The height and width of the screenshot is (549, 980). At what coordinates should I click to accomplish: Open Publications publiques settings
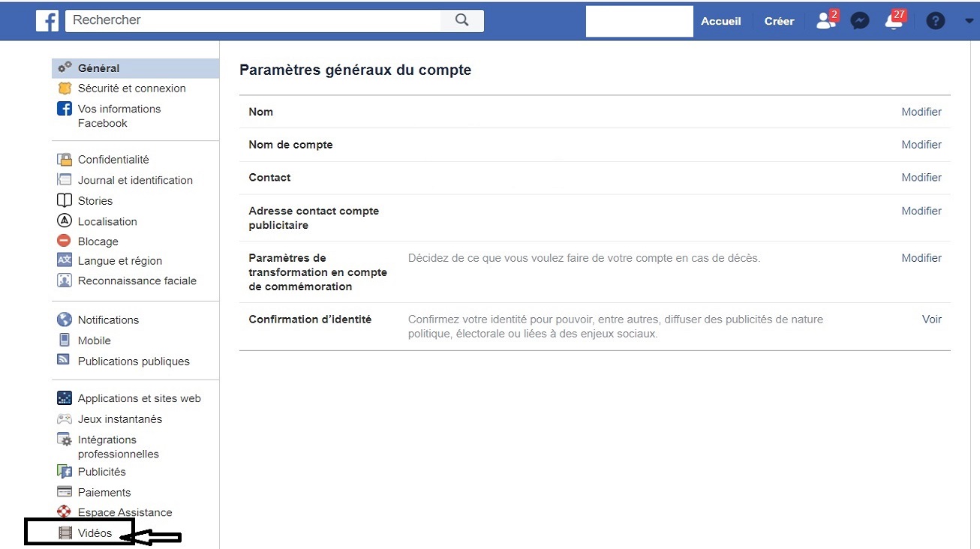[135, 361]
